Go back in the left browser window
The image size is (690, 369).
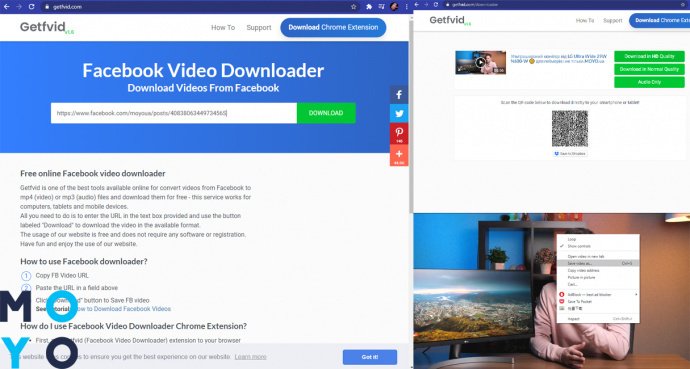pos(7,7)
